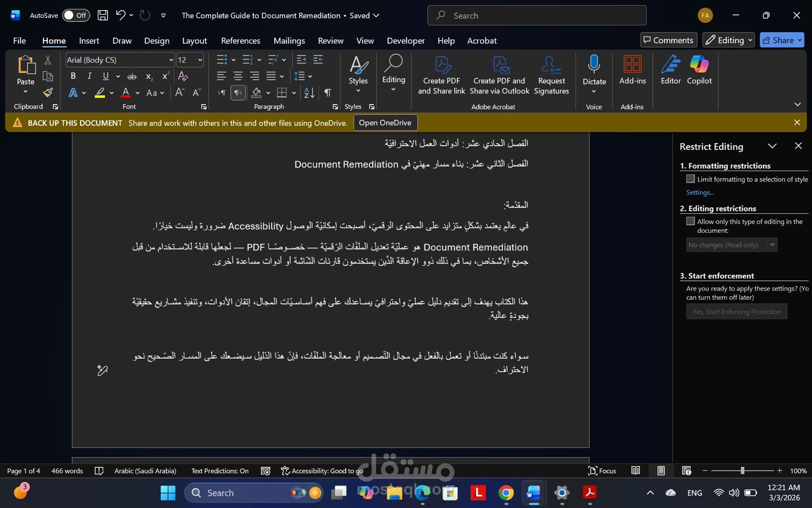Toggle AutoSave switch on
This screenshot has height=508, width=812.
point(76,15)
